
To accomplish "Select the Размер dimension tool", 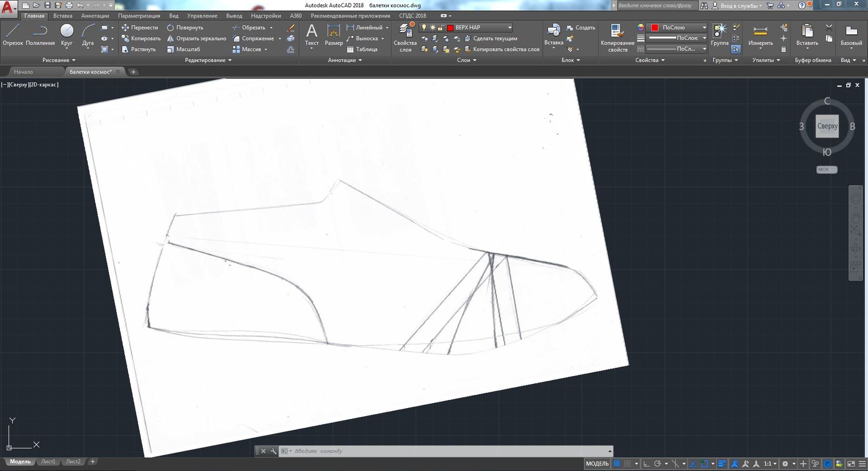I will (x=334, y=35).
